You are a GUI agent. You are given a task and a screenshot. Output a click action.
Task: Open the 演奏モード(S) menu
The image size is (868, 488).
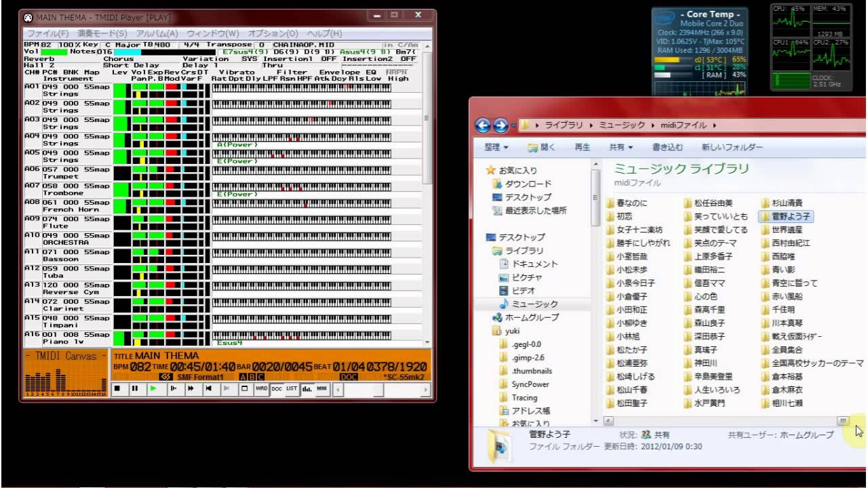(102, 33)
